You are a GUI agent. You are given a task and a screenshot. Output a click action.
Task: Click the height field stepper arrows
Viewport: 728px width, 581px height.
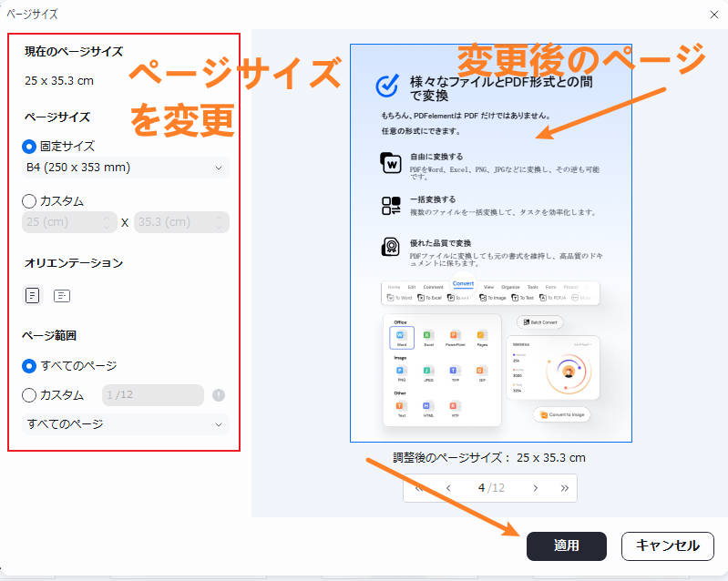click(x=219, y=222)
